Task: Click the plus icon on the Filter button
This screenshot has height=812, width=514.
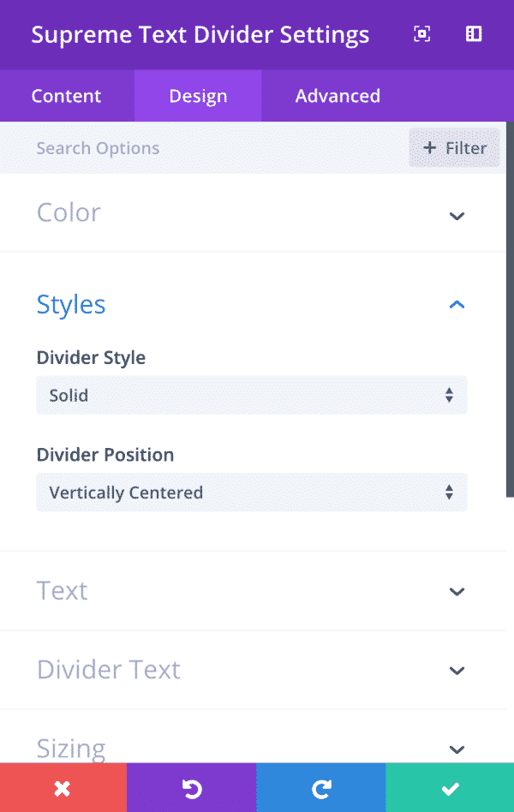Action: 430,147
